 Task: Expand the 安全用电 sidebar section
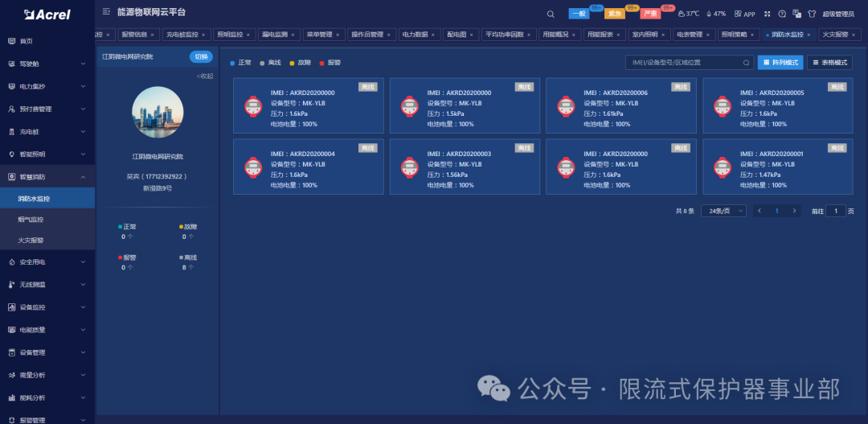(47, 262)
